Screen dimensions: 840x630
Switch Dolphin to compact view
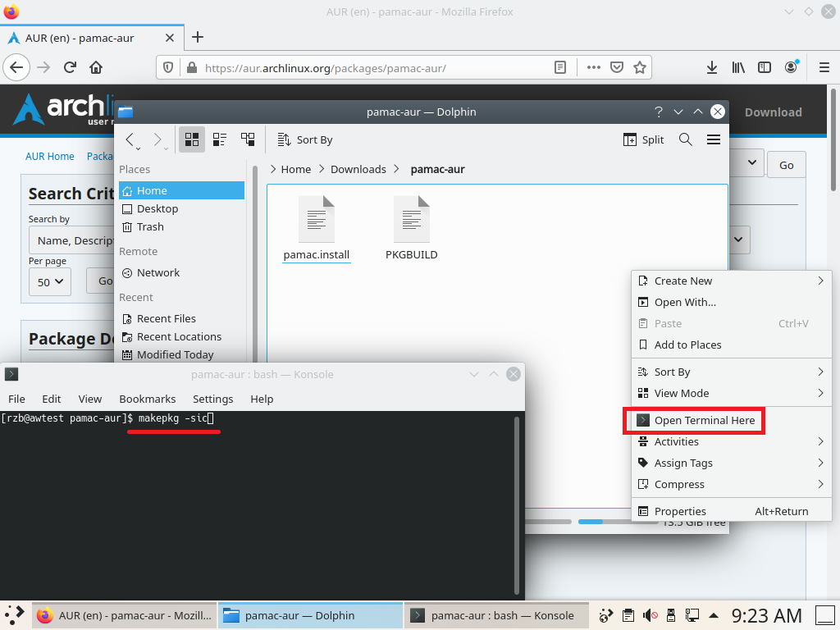(220, 139)
